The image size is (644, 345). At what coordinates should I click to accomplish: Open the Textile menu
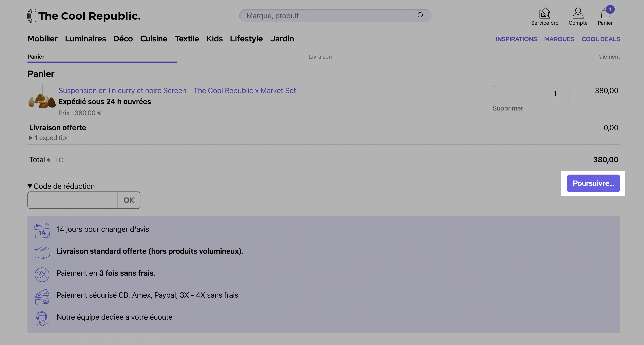187,39
